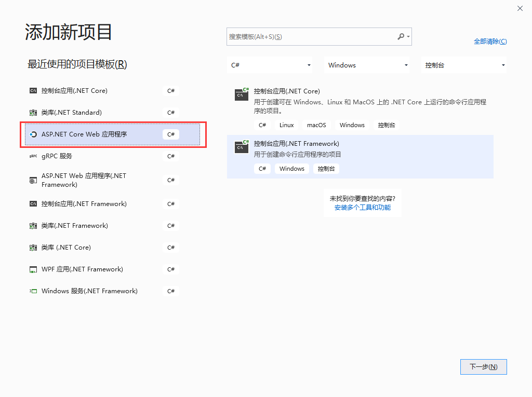Click result icon for 控制台应用(.NET Framework)
532x397 pixels.
click(x=242, y=147)
